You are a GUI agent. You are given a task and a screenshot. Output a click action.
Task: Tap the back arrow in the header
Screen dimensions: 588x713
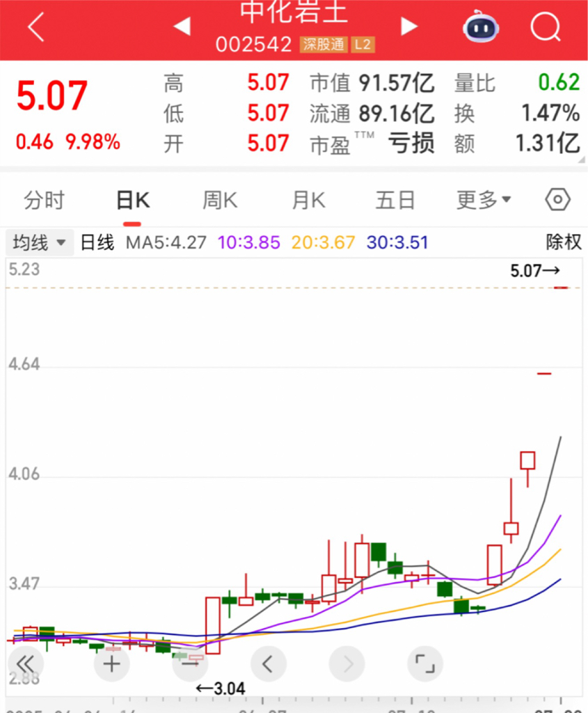click(36, 27)
